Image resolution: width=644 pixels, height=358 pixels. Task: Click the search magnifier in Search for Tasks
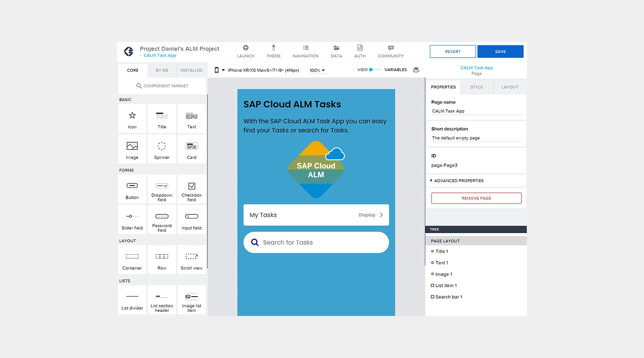[255, 243]
